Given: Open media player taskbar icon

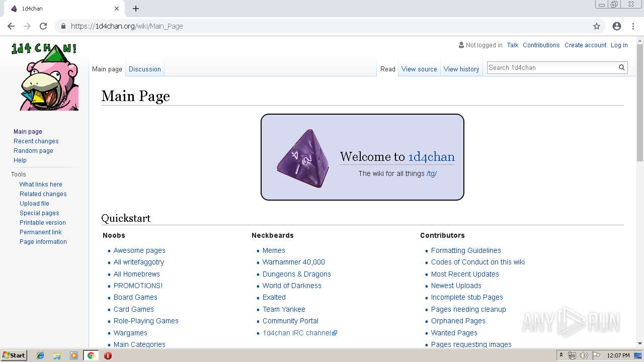Looking at the screenshot, I should [74, 355].
